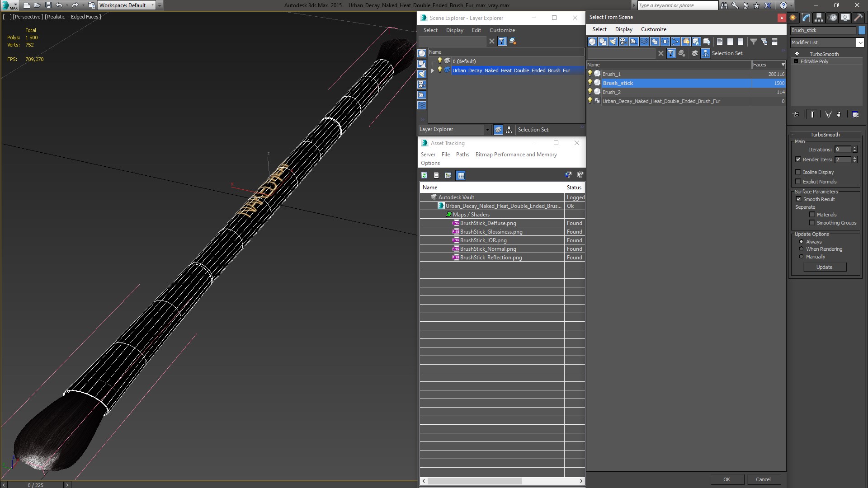Toggle Display Helpers filter in Select From Scene
This screenshot has height=488, width=868.
pos(634,42)
